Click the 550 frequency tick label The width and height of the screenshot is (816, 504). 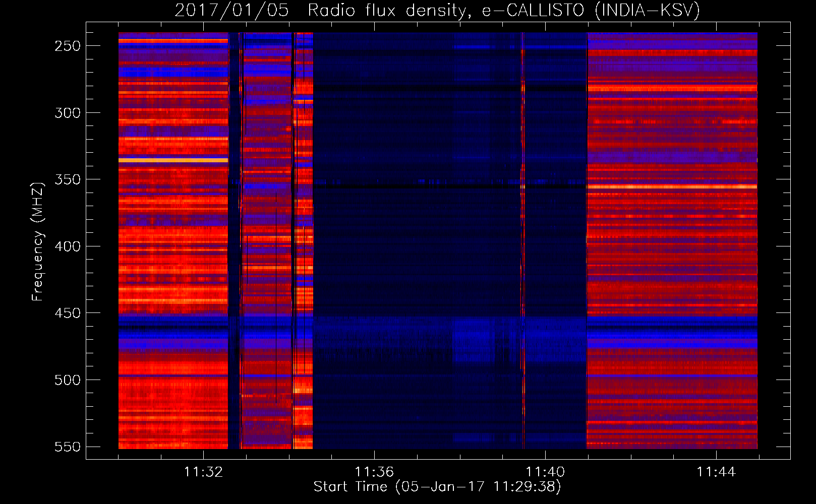point(68,447)
